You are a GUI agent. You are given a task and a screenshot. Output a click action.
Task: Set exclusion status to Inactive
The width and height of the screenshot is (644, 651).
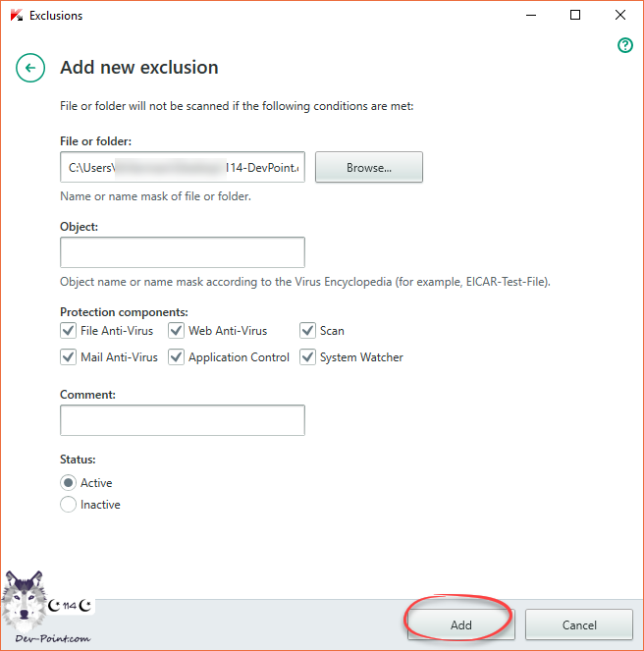pyautogui.click(x=69, y=505)
